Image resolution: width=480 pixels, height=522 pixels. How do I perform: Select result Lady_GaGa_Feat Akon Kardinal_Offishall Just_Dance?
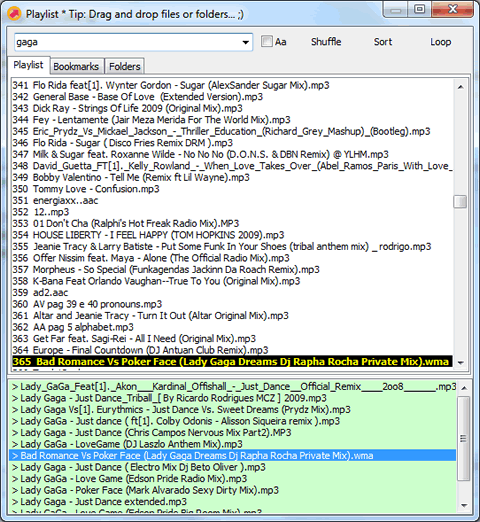tap(233, 387)
